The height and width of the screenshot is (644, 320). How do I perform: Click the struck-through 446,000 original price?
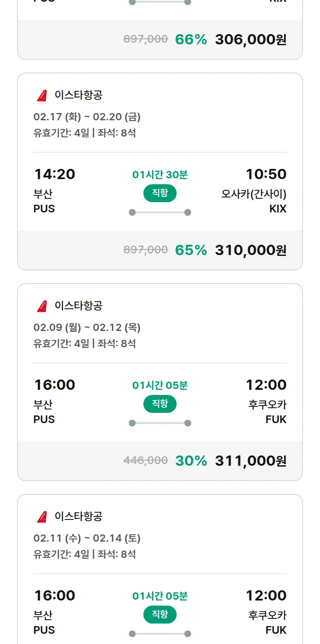point(145,460)
